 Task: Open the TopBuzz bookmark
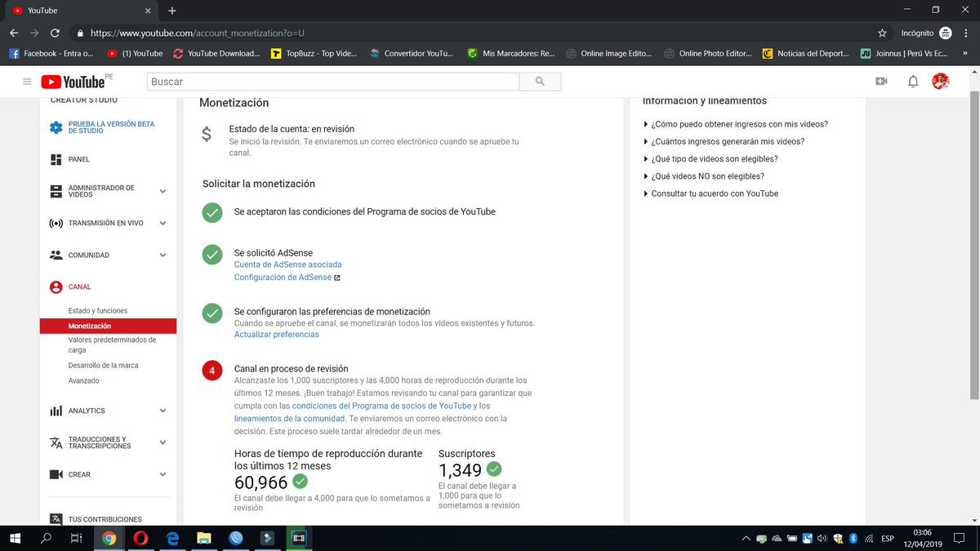coord(314,54)
